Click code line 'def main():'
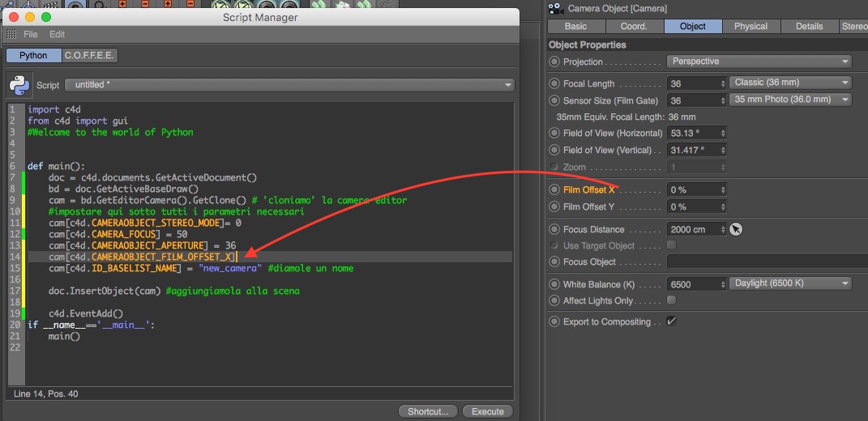868x421 pixels. click(56, 166)
